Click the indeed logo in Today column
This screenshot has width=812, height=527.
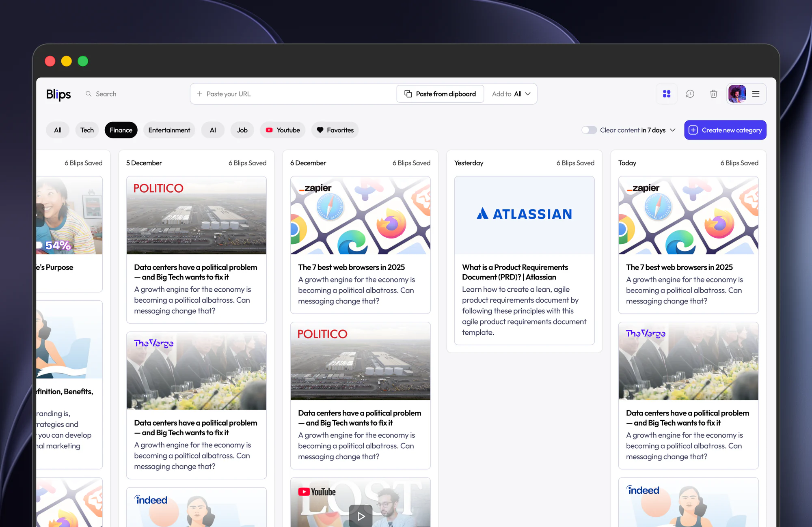(643, 490)
